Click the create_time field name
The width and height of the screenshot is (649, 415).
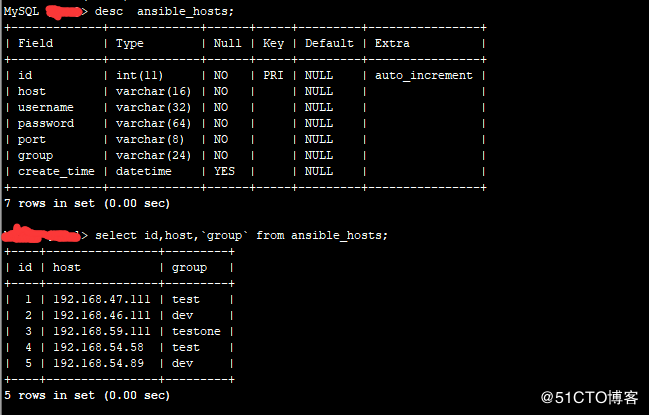[56, 171]
